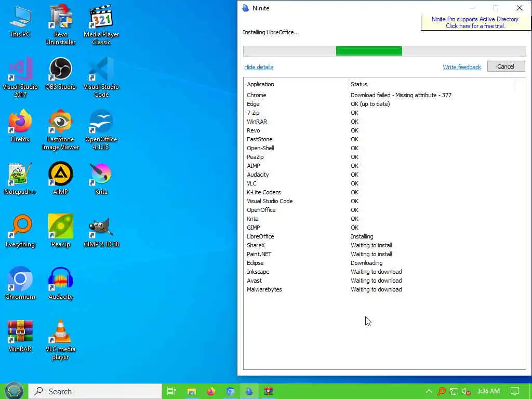Image resolution: width=532 pixels, height=399 pixels.
Task: Open Task View in taskbar
Action: pos(171,391)
